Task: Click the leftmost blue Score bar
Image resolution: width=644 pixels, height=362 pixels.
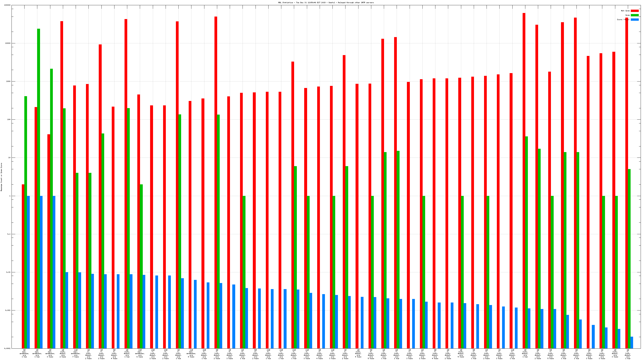Action: [28, 272]
